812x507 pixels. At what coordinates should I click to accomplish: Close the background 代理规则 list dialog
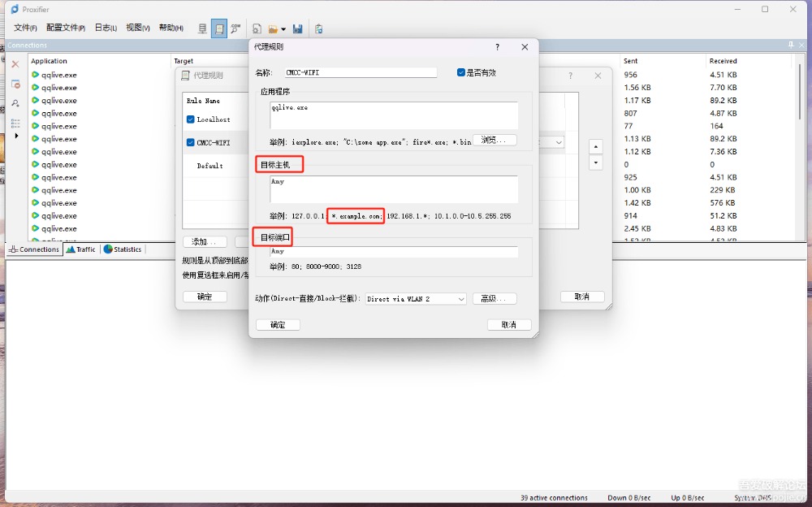coord(598,76)
